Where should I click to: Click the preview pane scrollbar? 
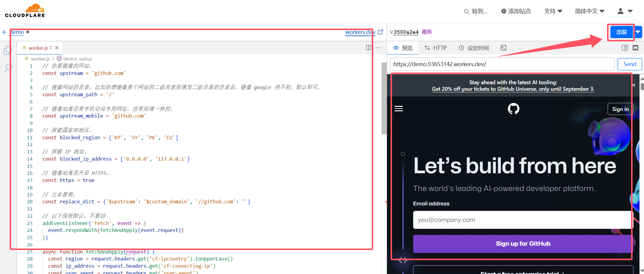642,87
